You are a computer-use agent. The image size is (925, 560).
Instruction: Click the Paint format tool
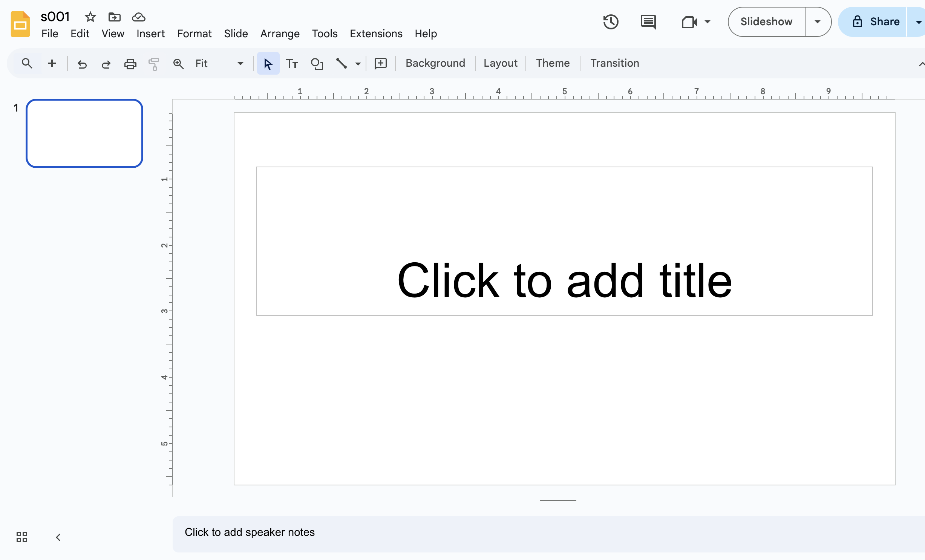(154, 63)
